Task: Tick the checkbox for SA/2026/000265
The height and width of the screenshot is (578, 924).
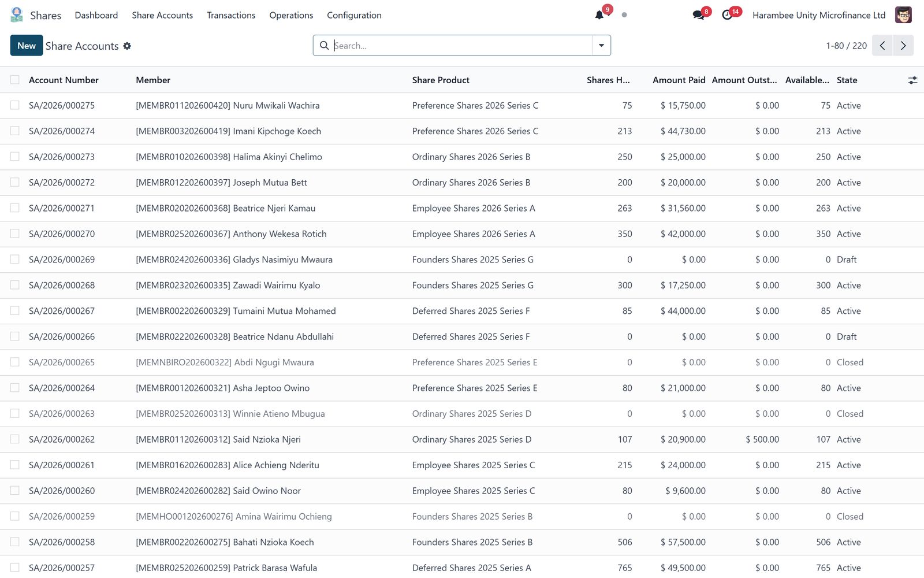Action: pyautogui.click(x=15, y=362)
